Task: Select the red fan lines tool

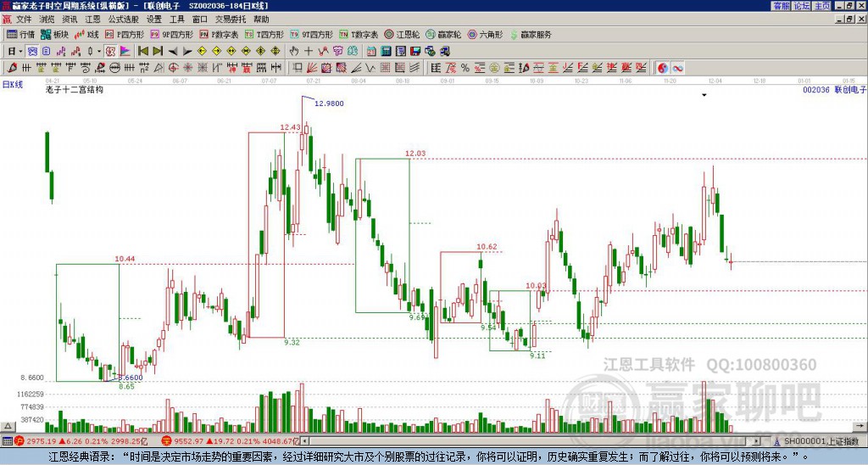Action: 312,68
